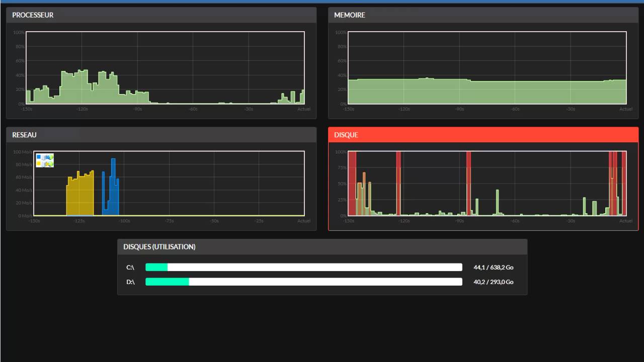The width and height of the screenshot is (644, 362).
Task: Click the PROCESSEUR panel header
Action: (x=161, y=15)
